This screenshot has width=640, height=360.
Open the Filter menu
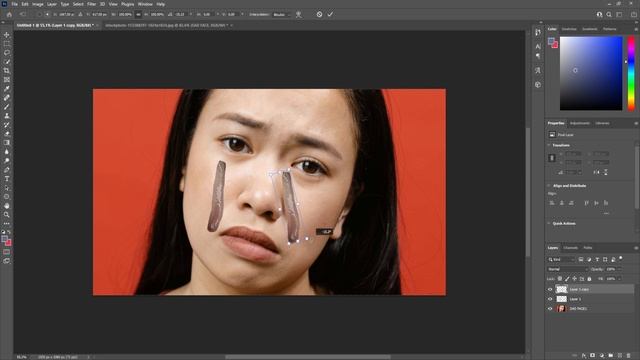coord(91,4)
